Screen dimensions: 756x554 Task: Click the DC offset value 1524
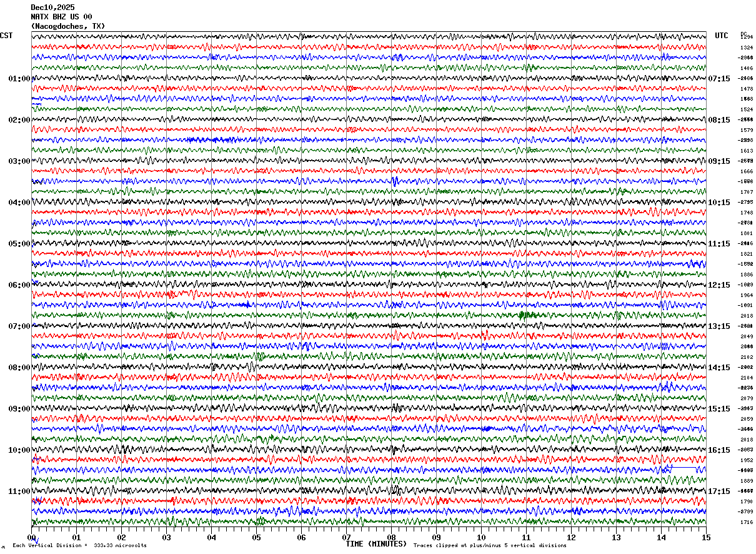pos(747,109)
